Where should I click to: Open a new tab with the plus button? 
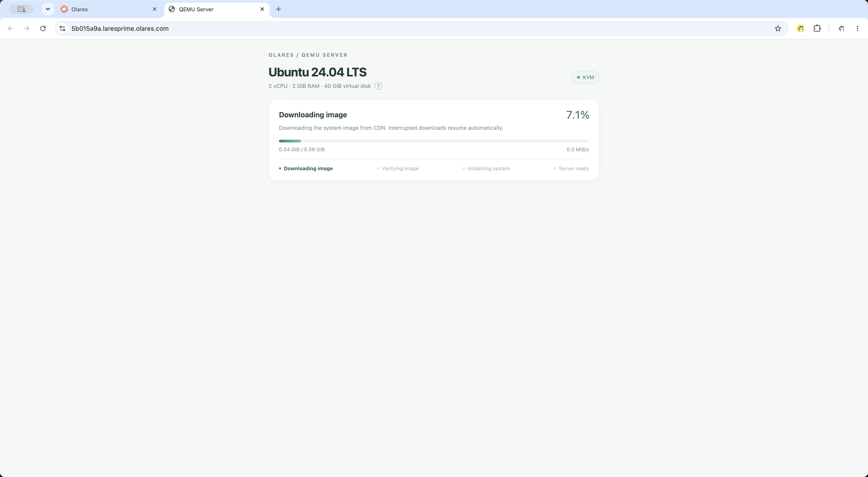tap(278, 9)
